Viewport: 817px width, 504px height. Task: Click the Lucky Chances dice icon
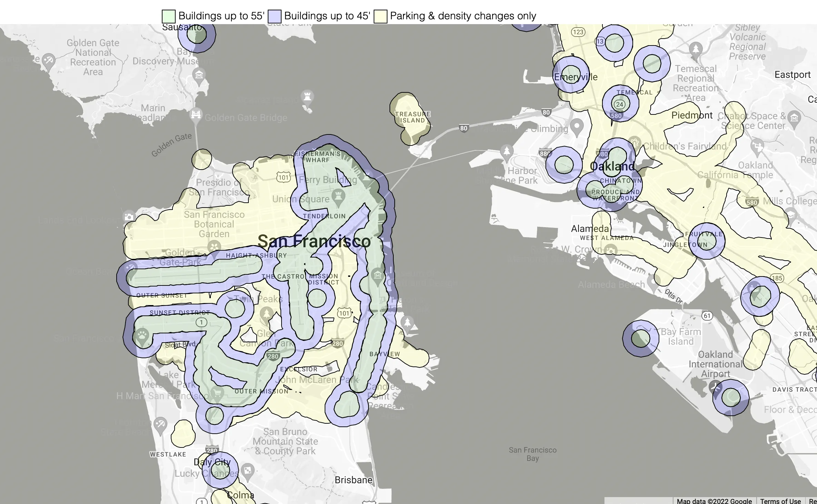click(248, 471)
